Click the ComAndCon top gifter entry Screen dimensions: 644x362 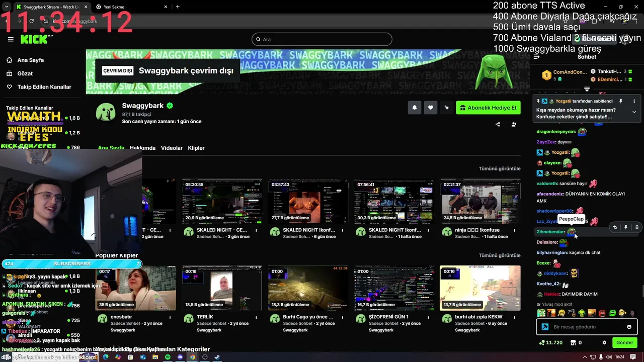click(564, 75)
